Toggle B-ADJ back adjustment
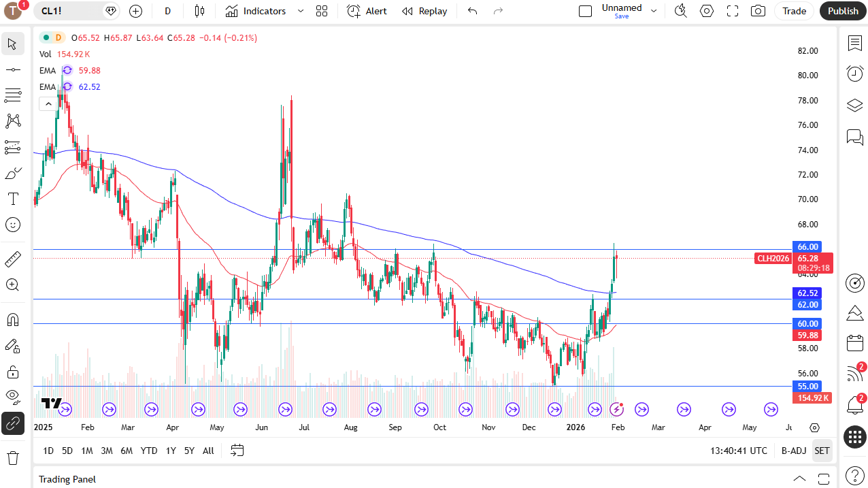This screenshot has width=868, height=488. click(x=794, y=451)
